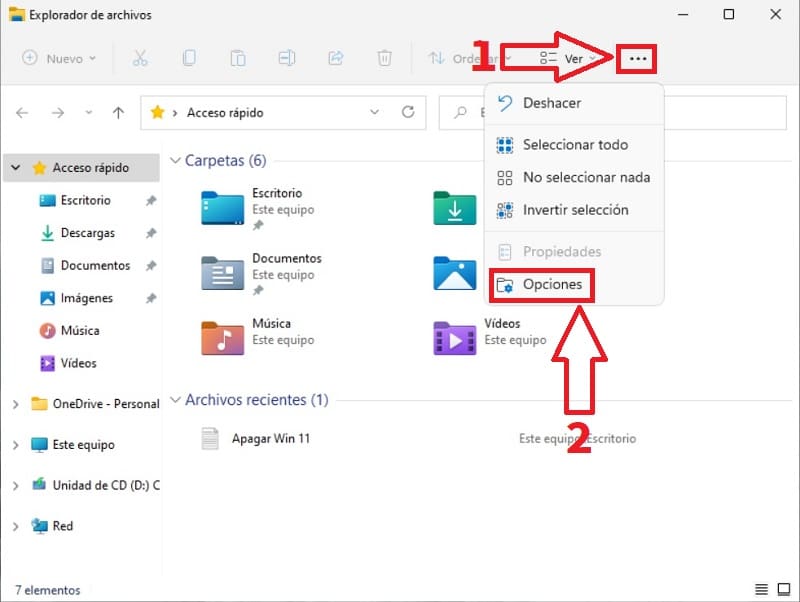Select Vídeos in the navigation pane
Viewport: 800px width, 602px height.
[78, 363]
